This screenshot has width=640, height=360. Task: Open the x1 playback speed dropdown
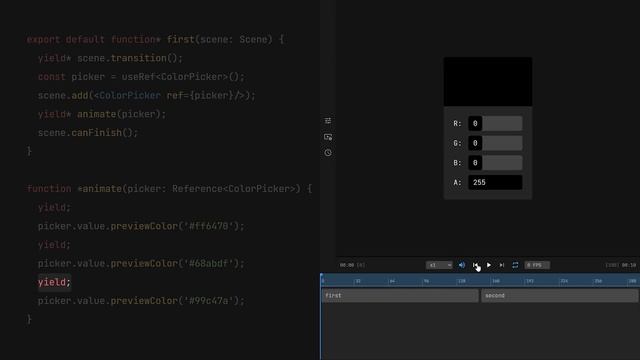(439, 265)
